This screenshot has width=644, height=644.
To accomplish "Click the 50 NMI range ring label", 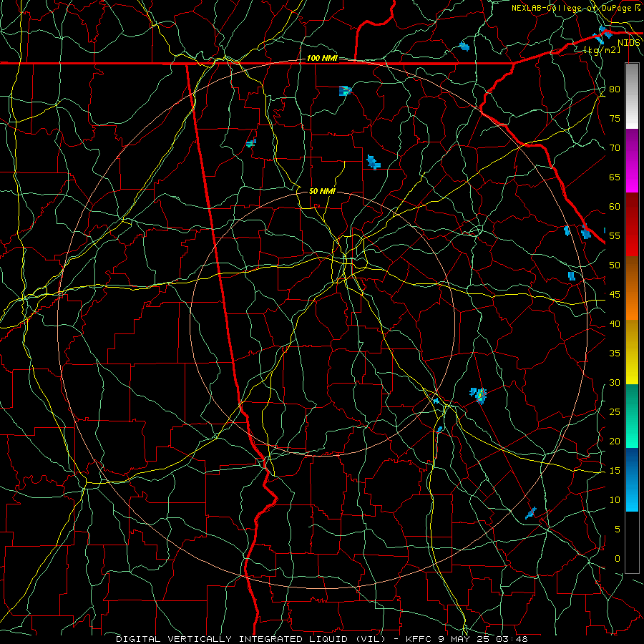I will tap(322, 191).
